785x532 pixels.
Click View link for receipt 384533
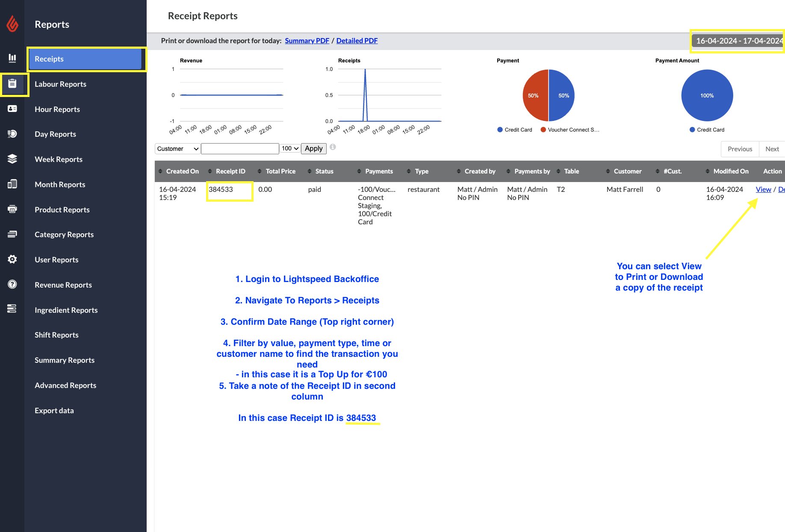pyautogui.click(x=763, y=189)
